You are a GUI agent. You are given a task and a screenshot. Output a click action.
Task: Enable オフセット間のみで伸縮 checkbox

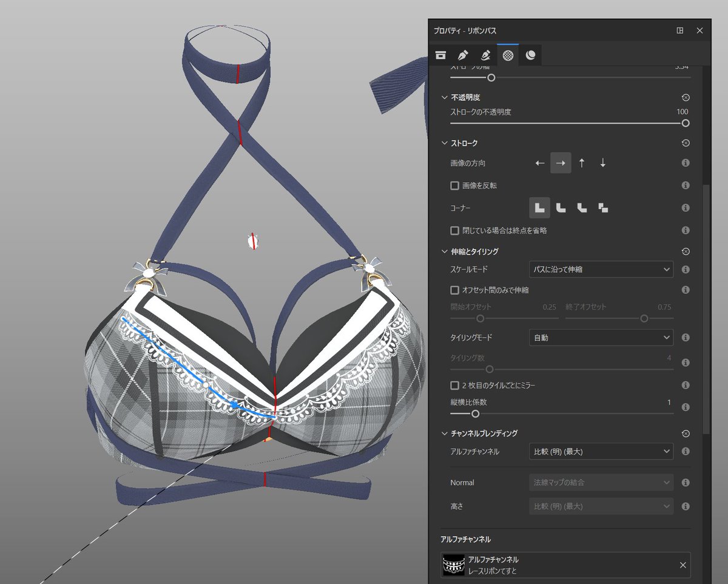coord(454,290)
